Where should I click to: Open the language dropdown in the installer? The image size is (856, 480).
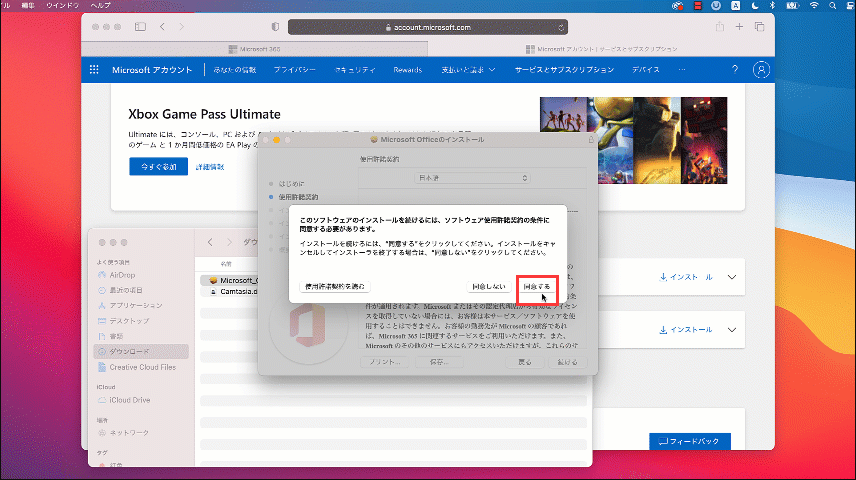tap(472, 177)
